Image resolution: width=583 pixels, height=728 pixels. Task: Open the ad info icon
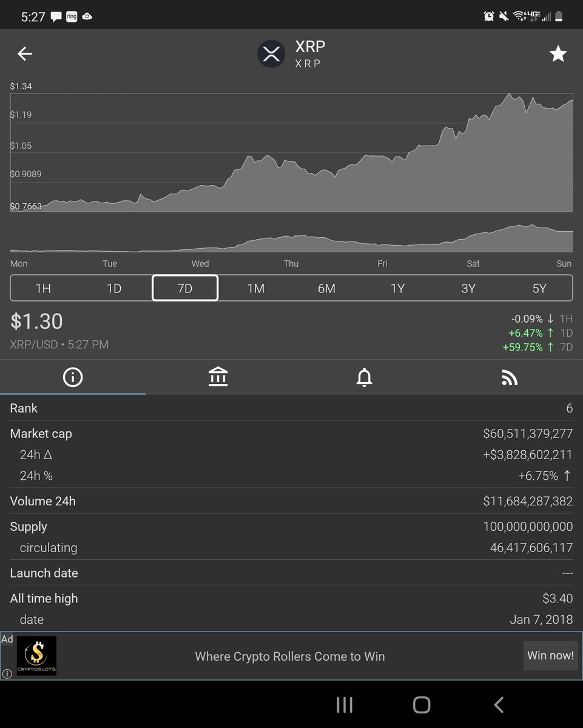pos(7,673)
